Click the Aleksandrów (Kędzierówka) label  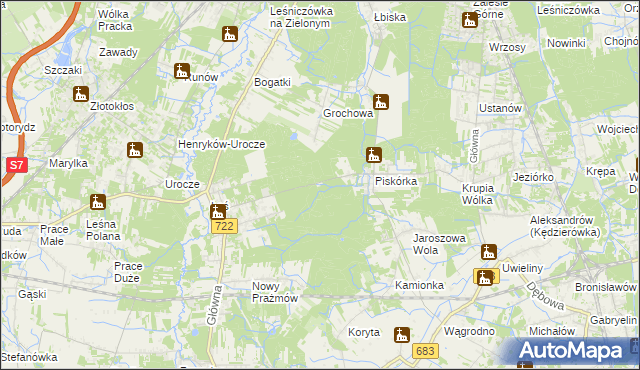[x=565, y=226]
